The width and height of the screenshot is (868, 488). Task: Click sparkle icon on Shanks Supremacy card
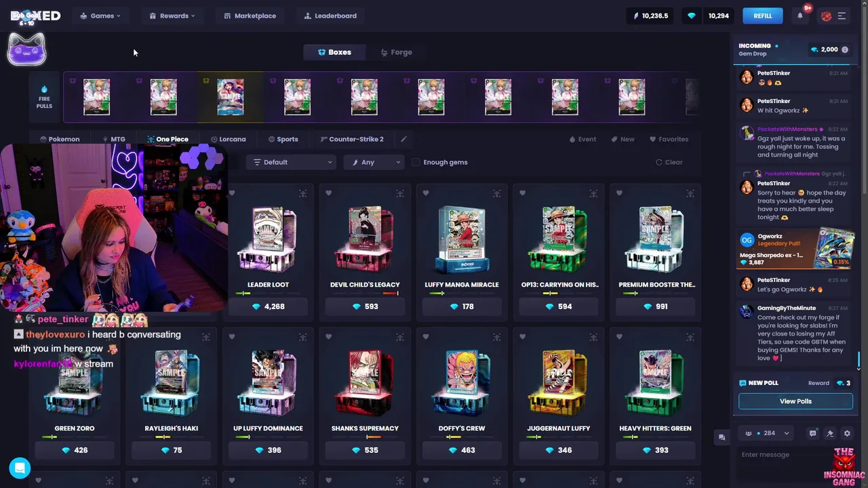pos(399,338)
